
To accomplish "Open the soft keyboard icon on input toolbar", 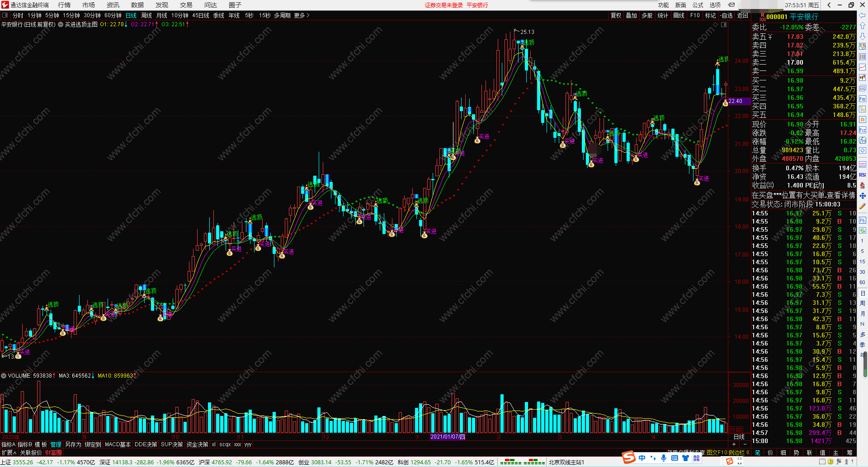I will [675, 458].
